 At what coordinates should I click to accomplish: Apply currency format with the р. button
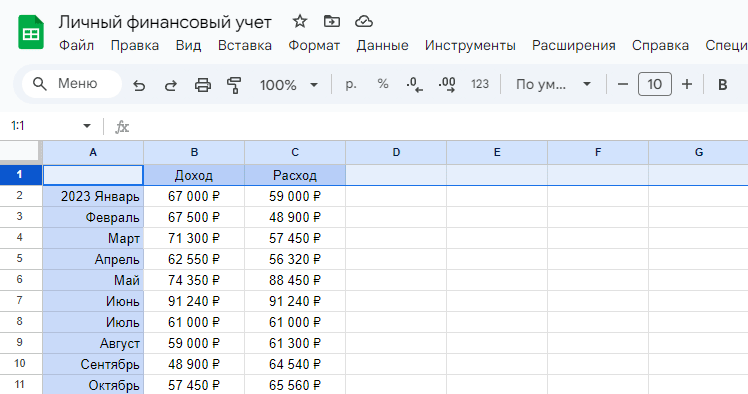[x=351, y=84]
